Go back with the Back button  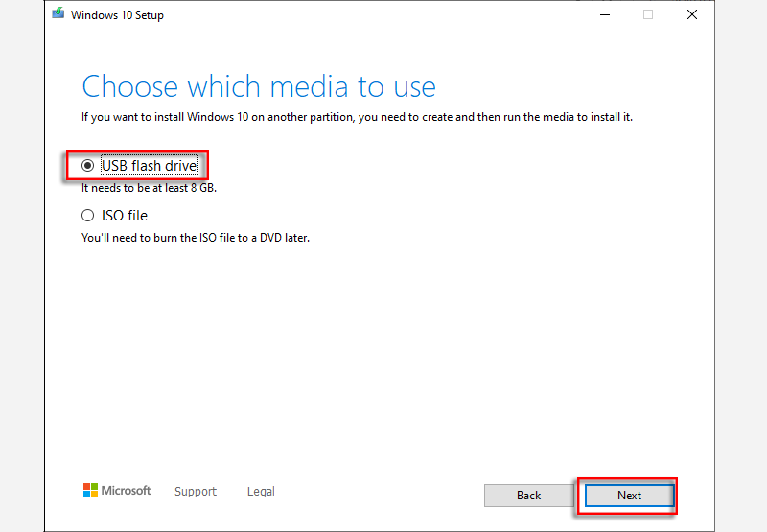pyautogui.click(x=528, y=496)
